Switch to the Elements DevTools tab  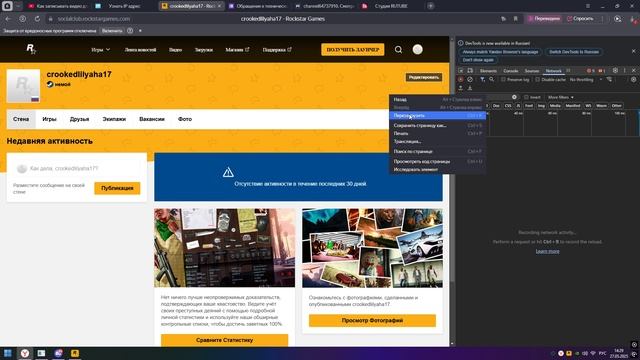pos(488,71)
